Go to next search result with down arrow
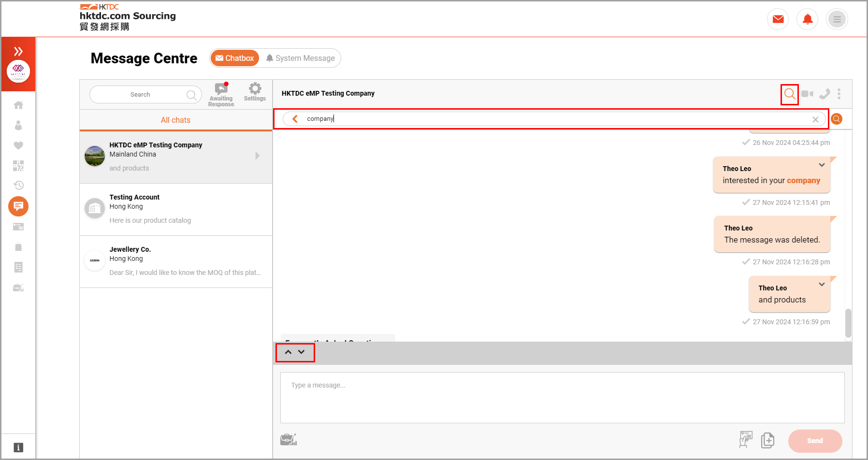This screenshot has width=868, height=460. pyautogui.click(x=302, y=352)
